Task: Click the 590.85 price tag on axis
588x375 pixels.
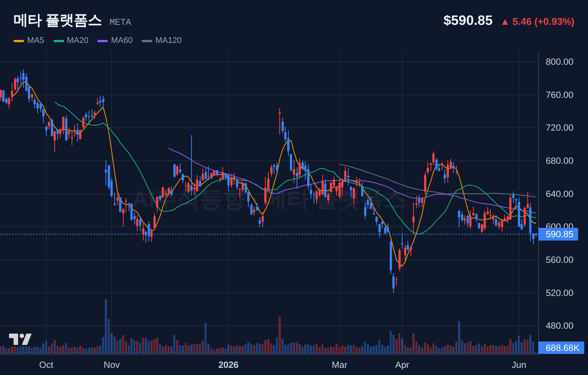Action: point(558,234)
